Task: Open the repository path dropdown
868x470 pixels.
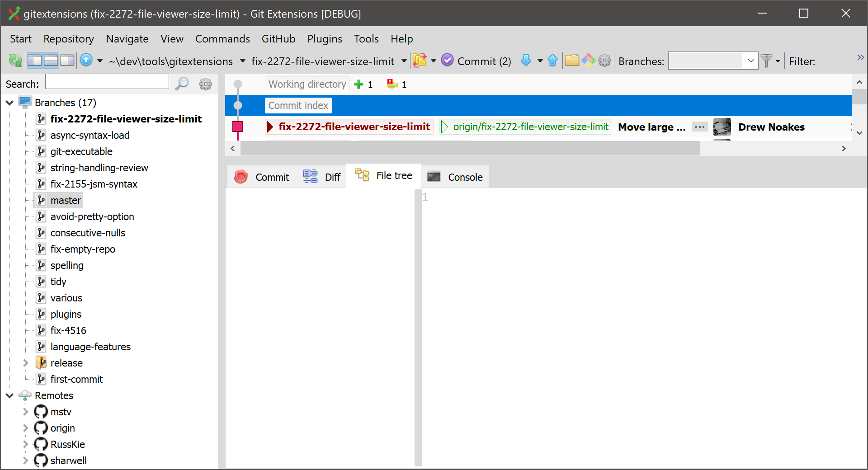Action: coord(243,61)
